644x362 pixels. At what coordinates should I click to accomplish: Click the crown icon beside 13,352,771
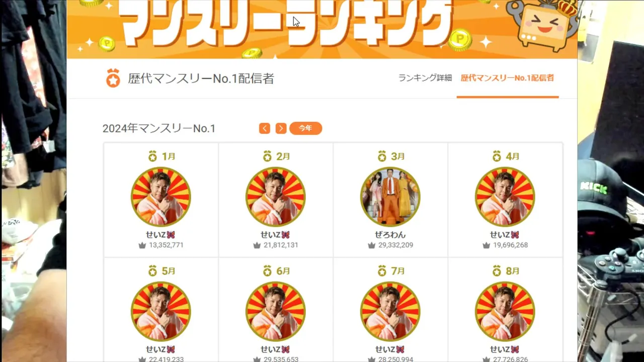[x=142, y=245]
